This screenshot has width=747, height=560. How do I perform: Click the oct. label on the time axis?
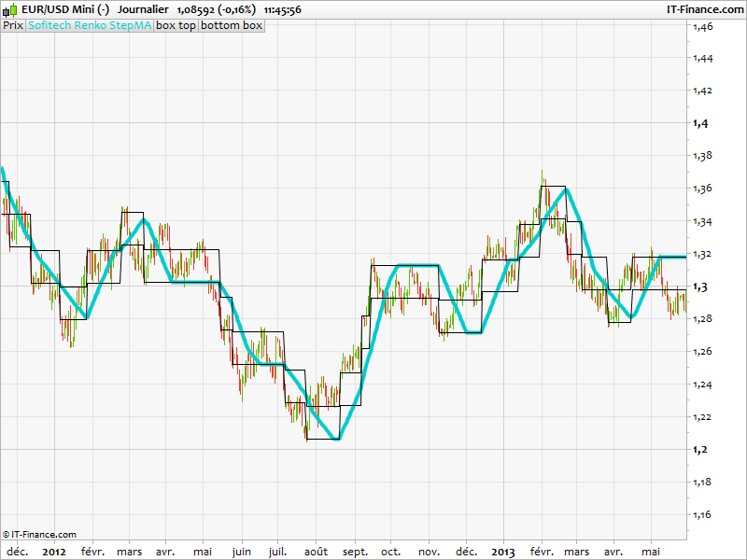tap(390, 552)
